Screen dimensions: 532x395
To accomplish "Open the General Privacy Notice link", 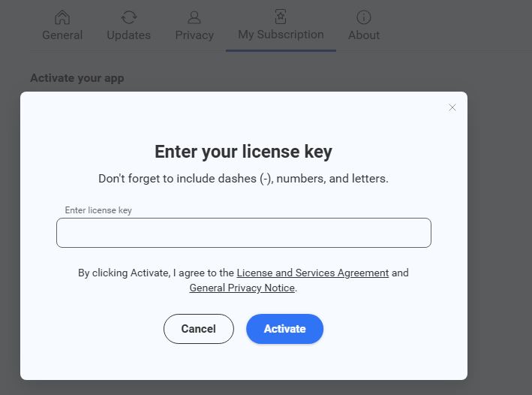I will [242, 288].
